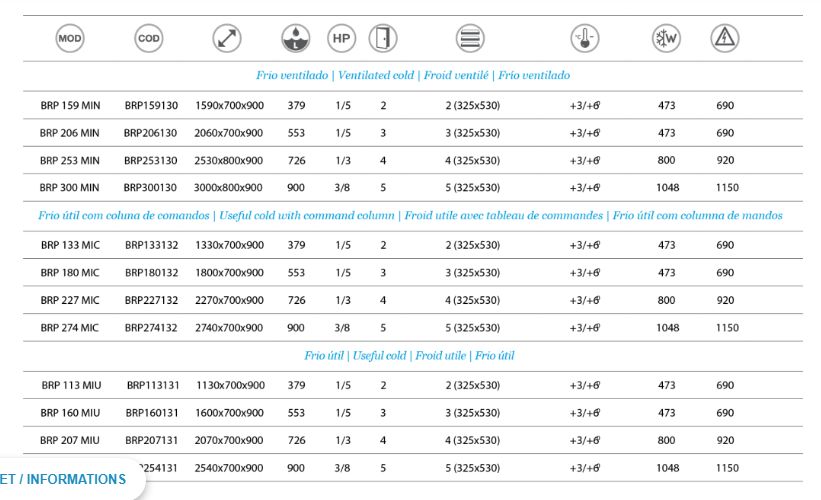Click the 'Frio útil | Useful cold' heading

click(410, 356)
